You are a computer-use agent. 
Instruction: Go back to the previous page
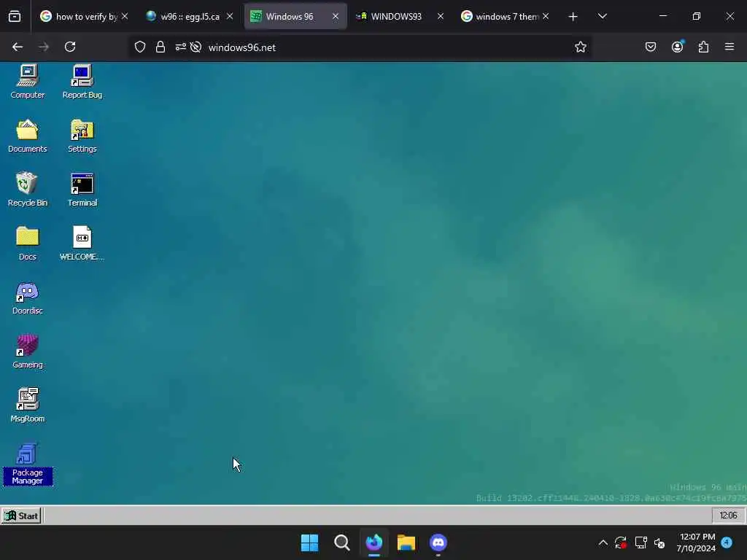(x=18, y=47)
